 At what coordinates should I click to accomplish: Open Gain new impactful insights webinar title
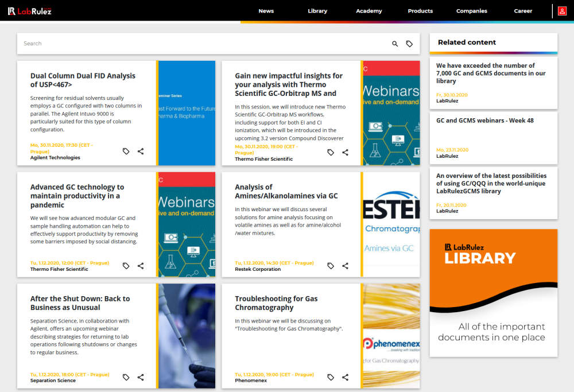click(x=289, y=84)
